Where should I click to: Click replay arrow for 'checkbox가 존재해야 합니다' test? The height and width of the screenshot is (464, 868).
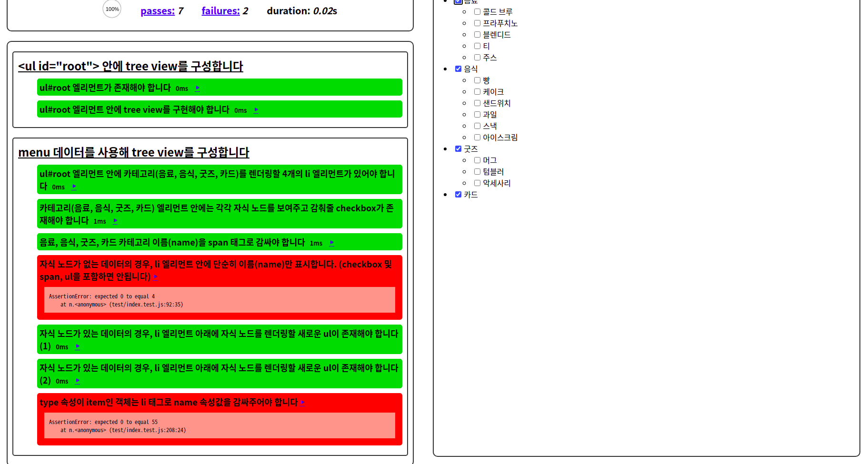pos(116,221)
